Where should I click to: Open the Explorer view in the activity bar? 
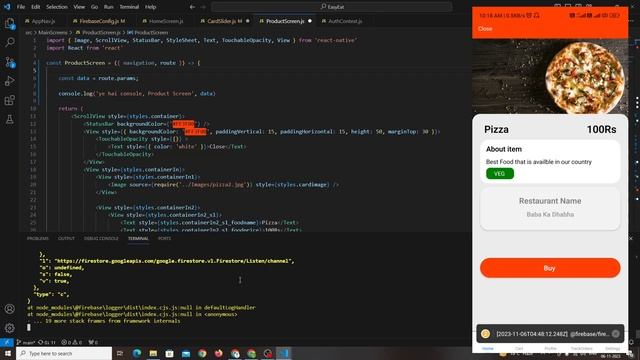(9, 24)
